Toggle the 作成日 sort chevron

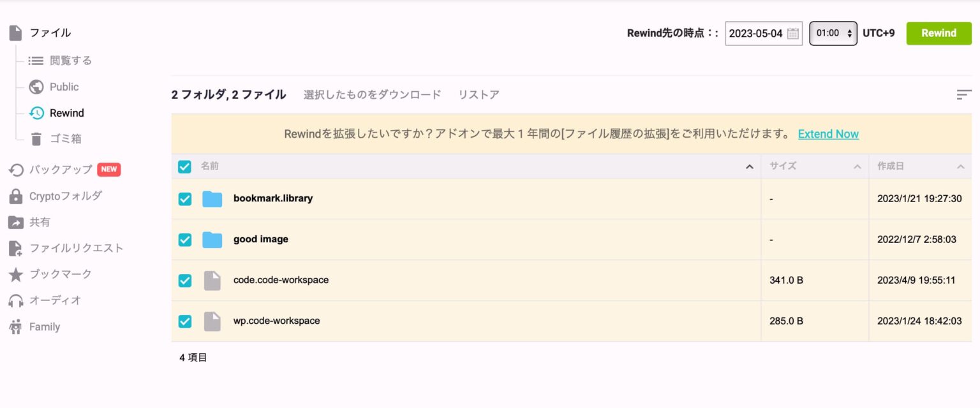point(961,166)
